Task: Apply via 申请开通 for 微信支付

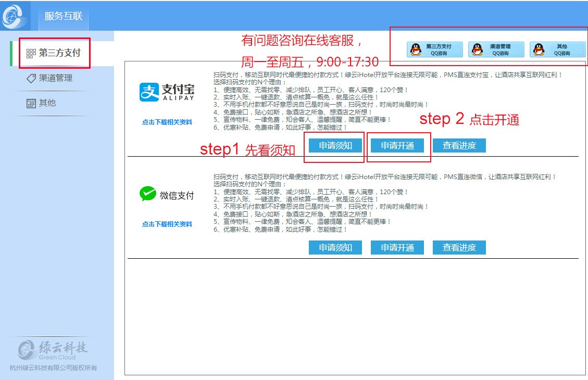Action: click(x=397, y=247)
